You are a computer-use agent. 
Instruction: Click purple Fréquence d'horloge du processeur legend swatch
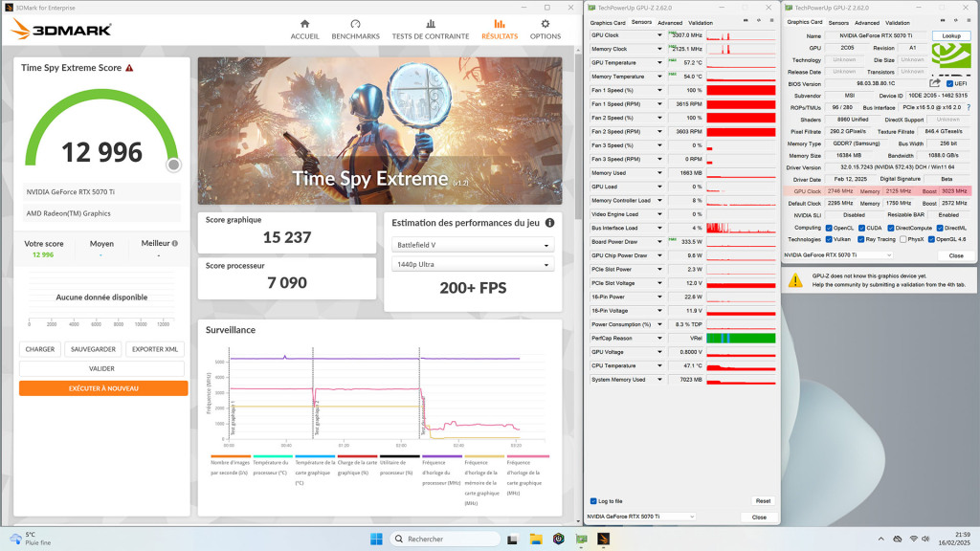click(442, 456)
